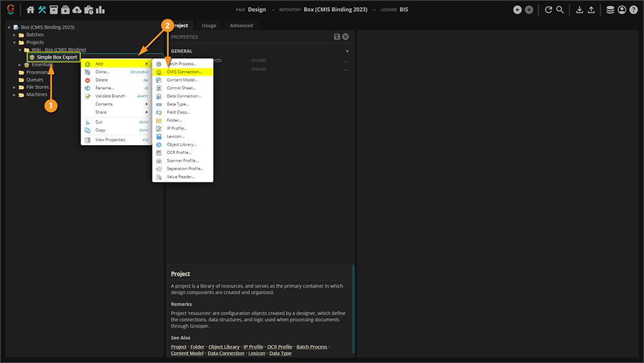This screenshot has height=363, width=644.
Task: Select Data Connection... in the Add submenu
Action: point(183,96)
